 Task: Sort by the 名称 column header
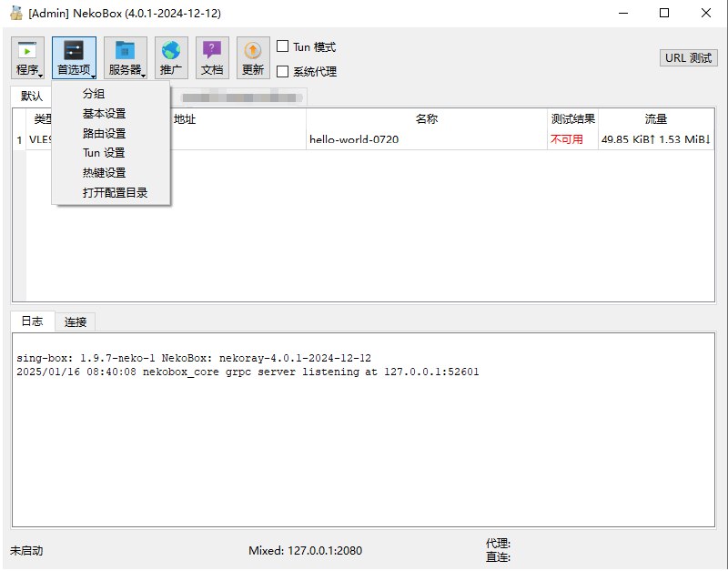427,119
